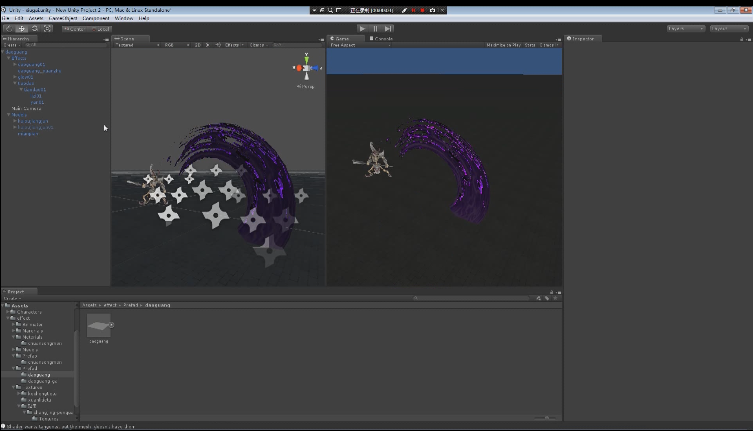Image resolution: width=753 pixels, height=431 pixels.
Task: Select the Scale tool in toolbar
Action: [x=47, y=28]
